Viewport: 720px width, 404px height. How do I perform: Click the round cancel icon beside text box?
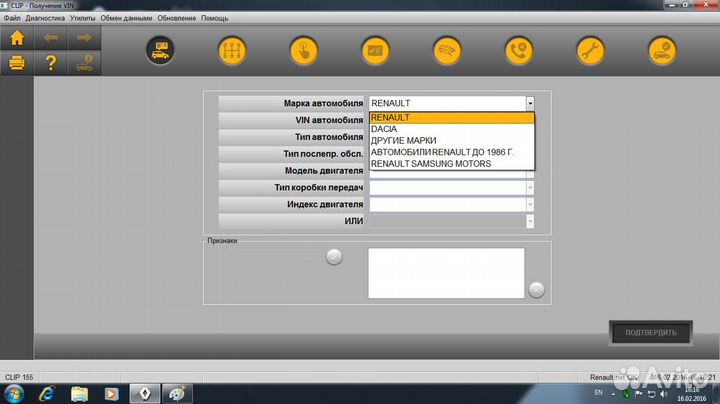(x=536, y=290)
